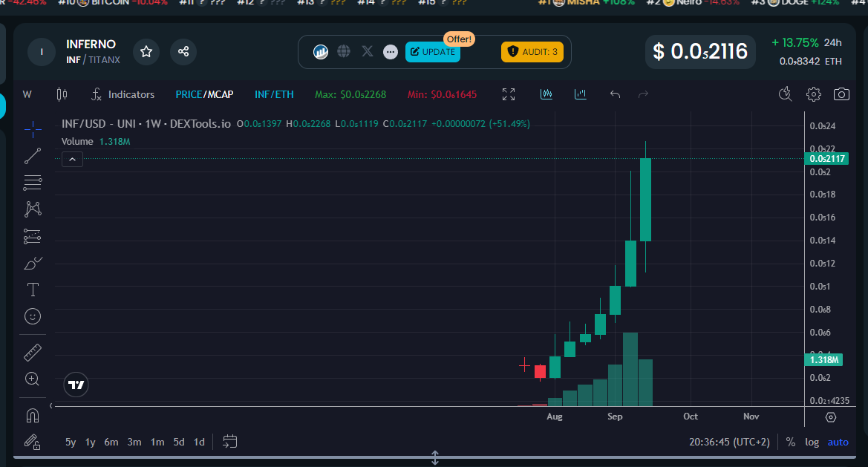Toggle the auto scale setting
This screenshot has width=868, height=467.
point(838,442)
